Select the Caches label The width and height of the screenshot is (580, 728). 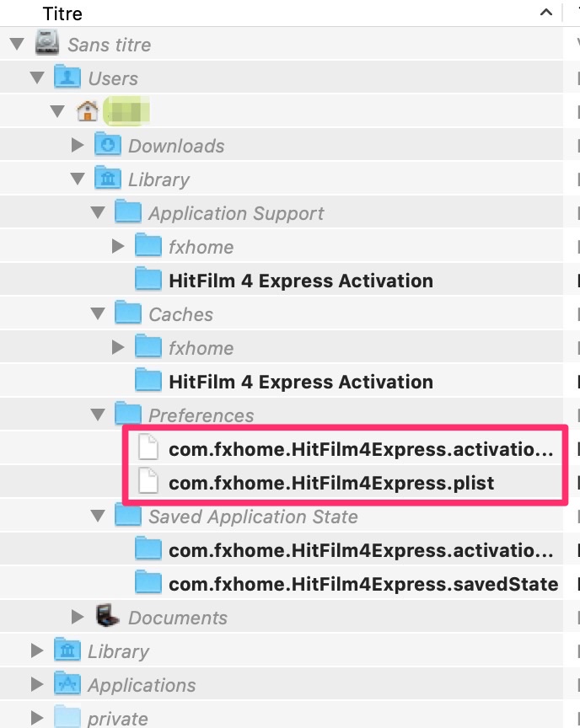[x=180, y=314]
